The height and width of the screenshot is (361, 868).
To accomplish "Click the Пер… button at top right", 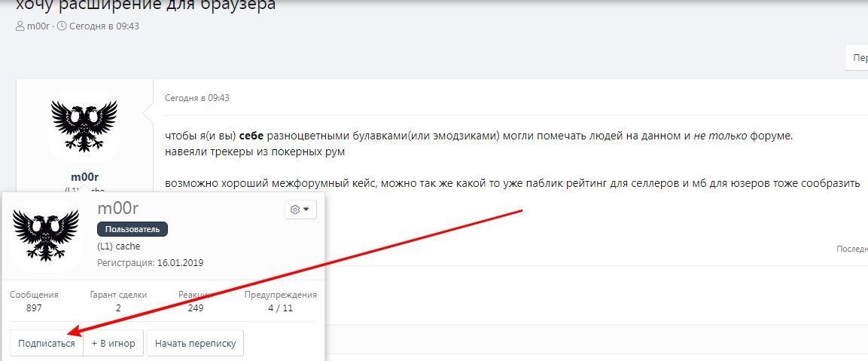I will pyautogui.click(x=857, y=58).
